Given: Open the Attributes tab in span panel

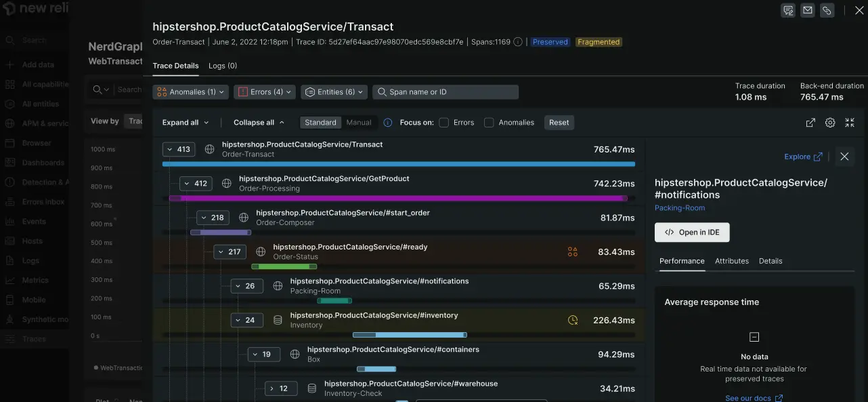Looking at the screenshot, I should coord(732,261).
